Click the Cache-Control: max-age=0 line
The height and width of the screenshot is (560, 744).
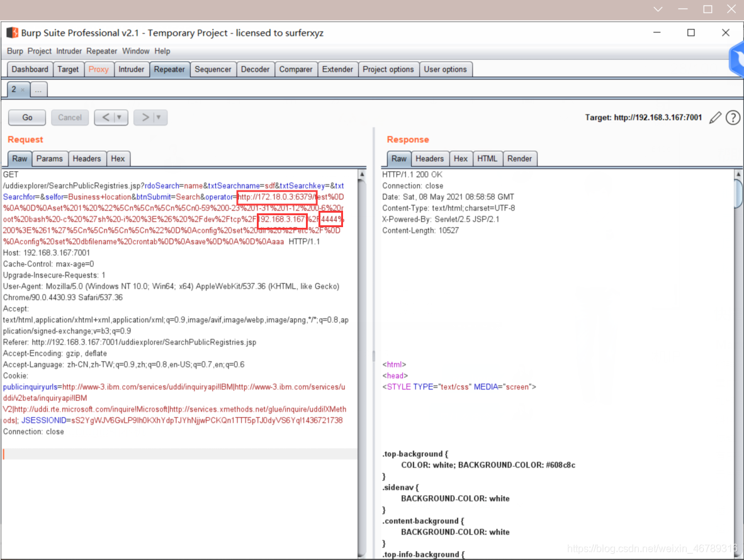[x=48, y=264]
